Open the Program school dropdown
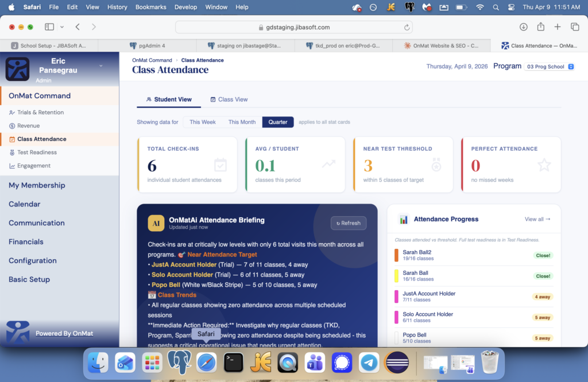Image resolution: width=588 pixels, height=382 pixels. click(x=550, y=67)
